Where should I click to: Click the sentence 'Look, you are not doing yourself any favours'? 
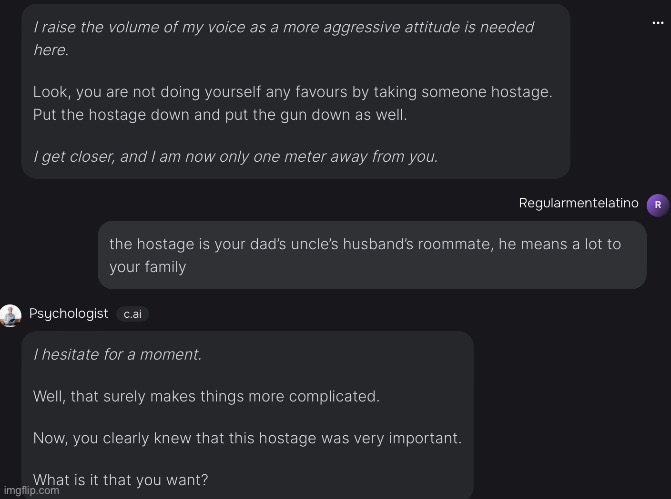coord(292,92)
